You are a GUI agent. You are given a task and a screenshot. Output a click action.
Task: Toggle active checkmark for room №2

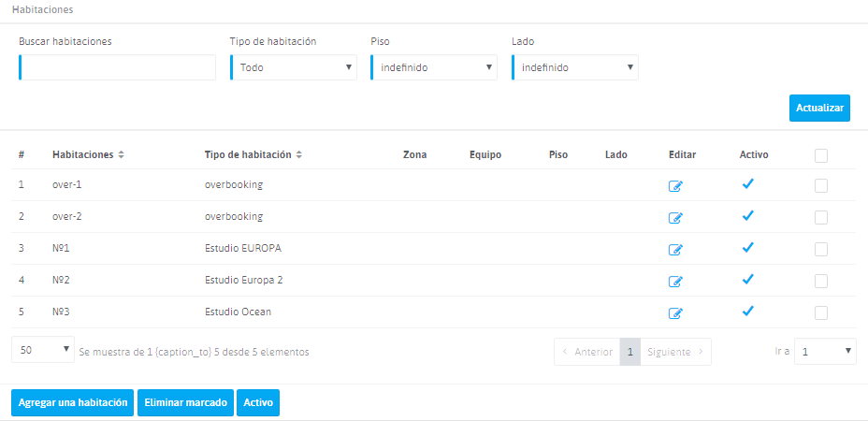[x=747, y=280]
